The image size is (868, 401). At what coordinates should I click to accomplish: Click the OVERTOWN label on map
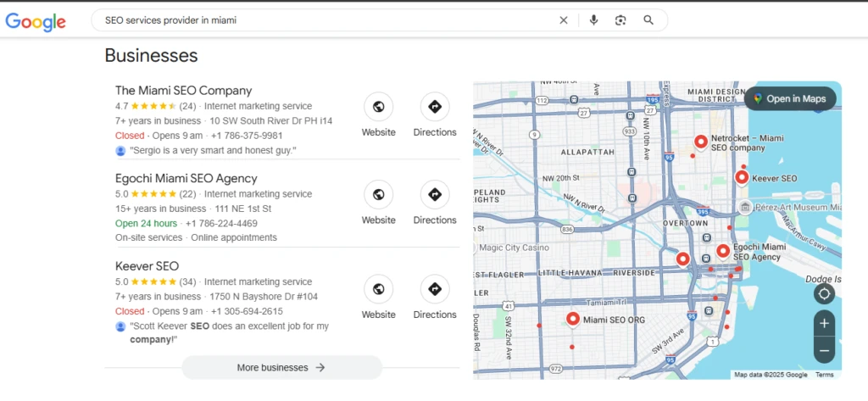coord(685,223)
